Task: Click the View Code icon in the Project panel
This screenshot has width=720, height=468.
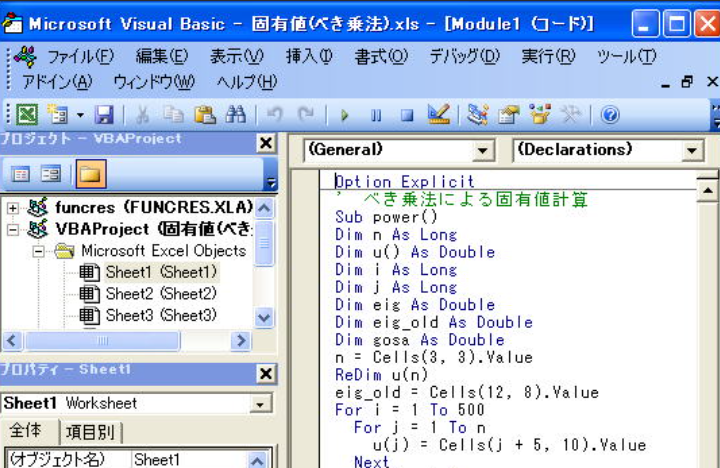Action: click(20, 174)
